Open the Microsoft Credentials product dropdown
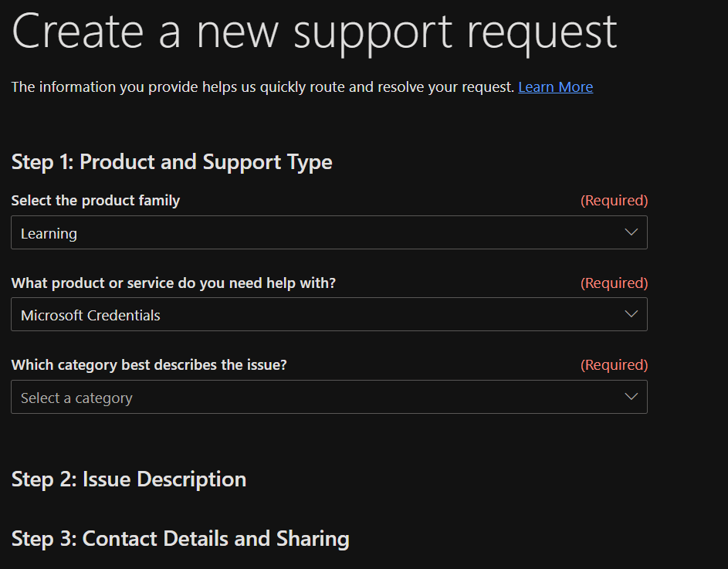Viewport: 728px width, 569px height. click(329, 314)
